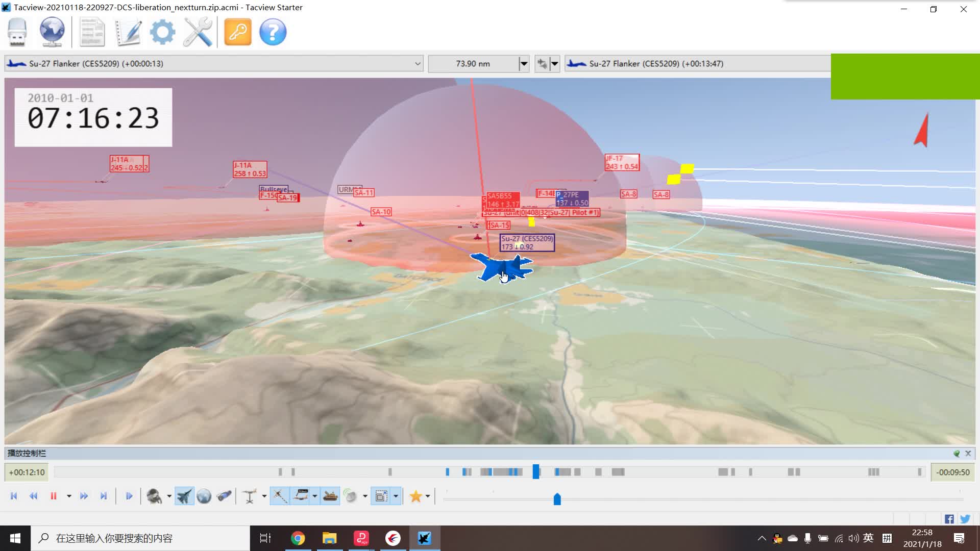Open the playback speed dropdown arrow

(x=69, y=496)
